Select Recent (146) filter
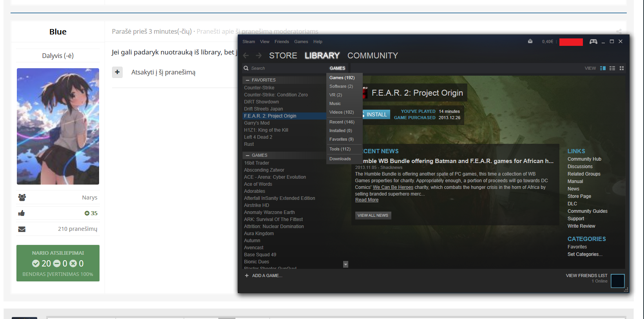The image size is (644, 319). pos(344,122)
